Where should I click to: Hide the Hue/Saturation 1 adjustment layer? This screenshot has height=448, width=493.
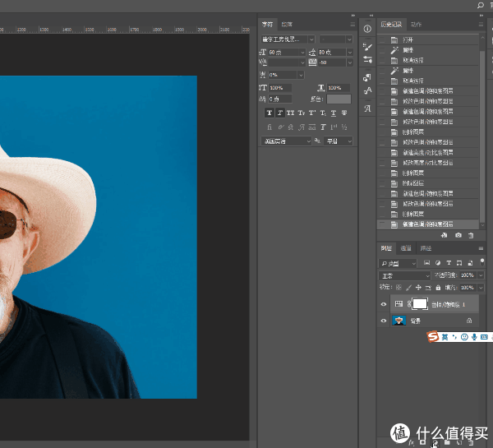click(x=383, y=304)
